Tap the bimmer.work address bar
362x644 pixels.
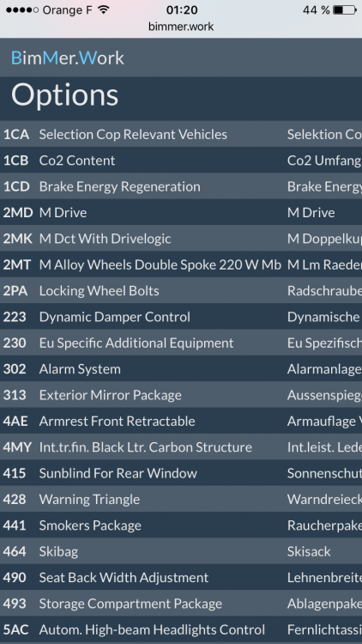(x=181, y=27)
